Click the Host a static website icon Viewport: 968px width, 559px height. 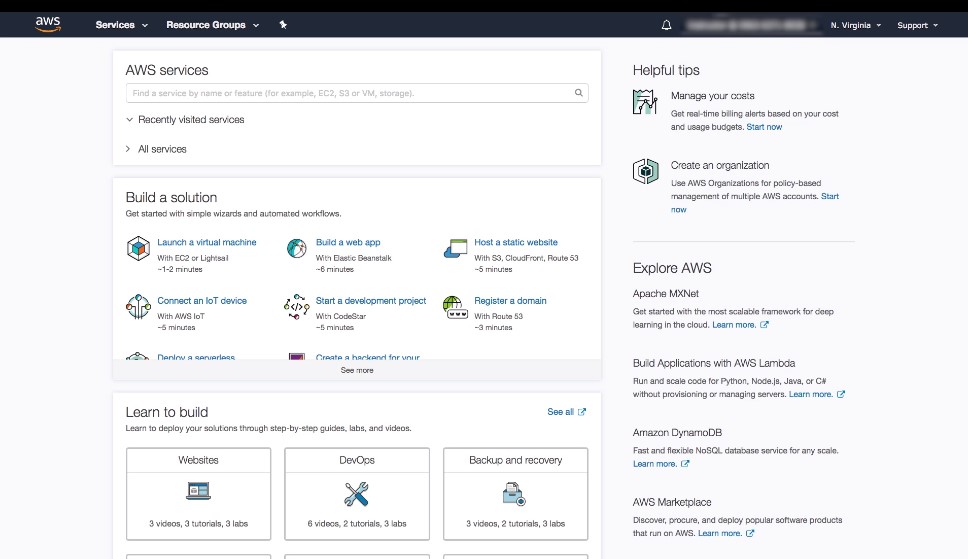(456, 248)
